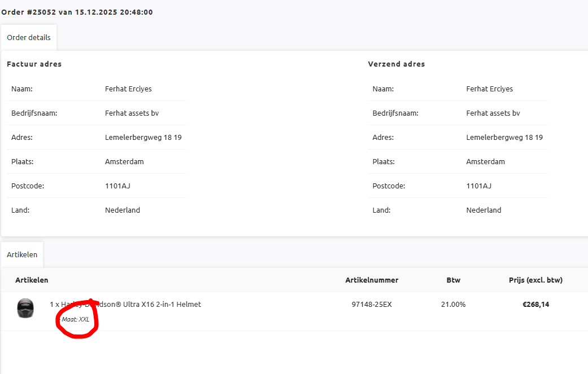Click the Verzend adres heading

[396, 64]
